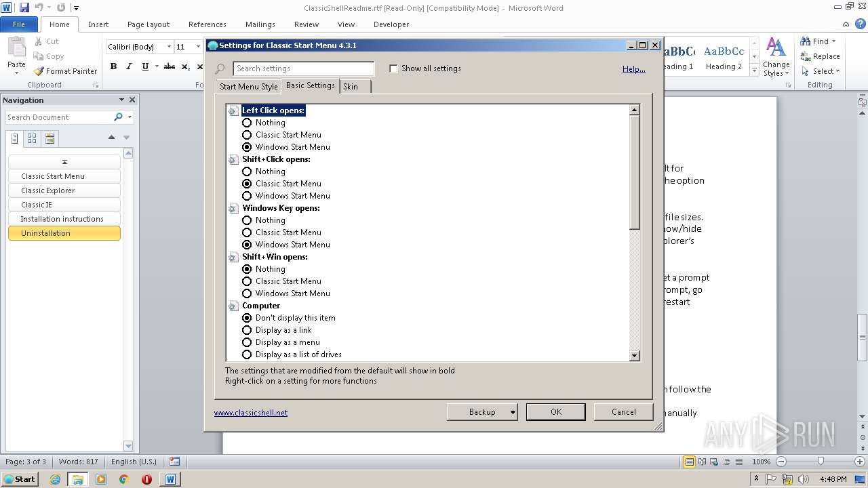Activate Format Painter brush
This screenshot has width=868, height=488.
pos(39,71)
